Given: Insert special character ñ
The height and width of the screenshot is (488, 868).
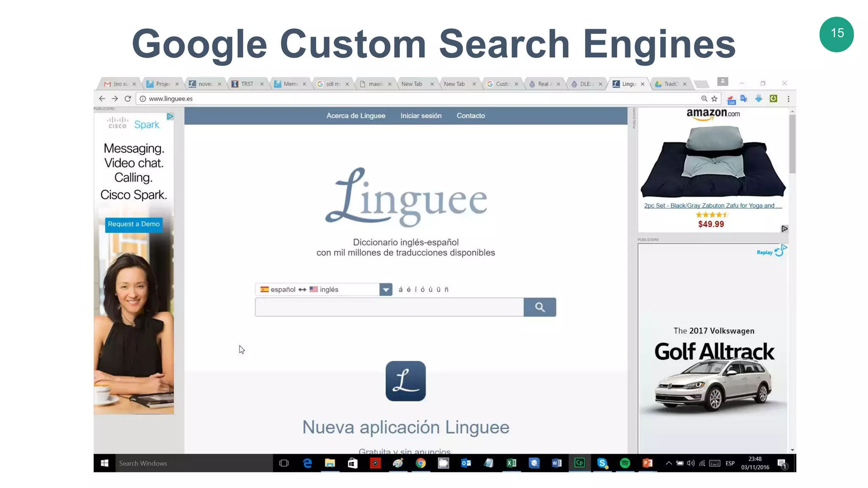Looking at the screenshot, I should (x=446, y=289).
